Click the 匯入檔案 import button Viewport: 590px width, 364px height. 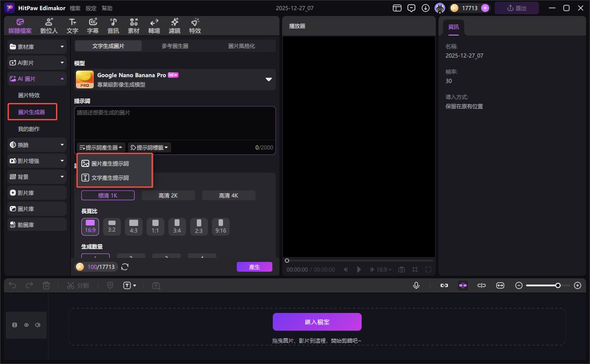317,322
